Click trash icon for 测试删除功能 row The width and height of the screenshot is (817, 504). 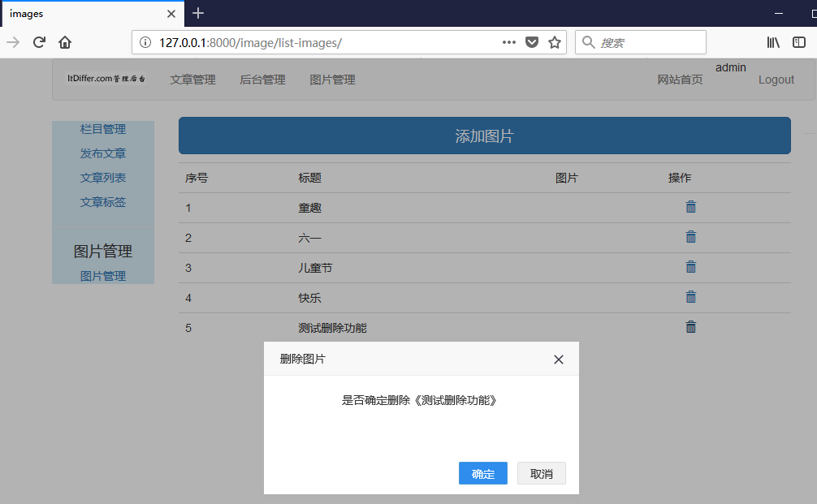[691, 327]
